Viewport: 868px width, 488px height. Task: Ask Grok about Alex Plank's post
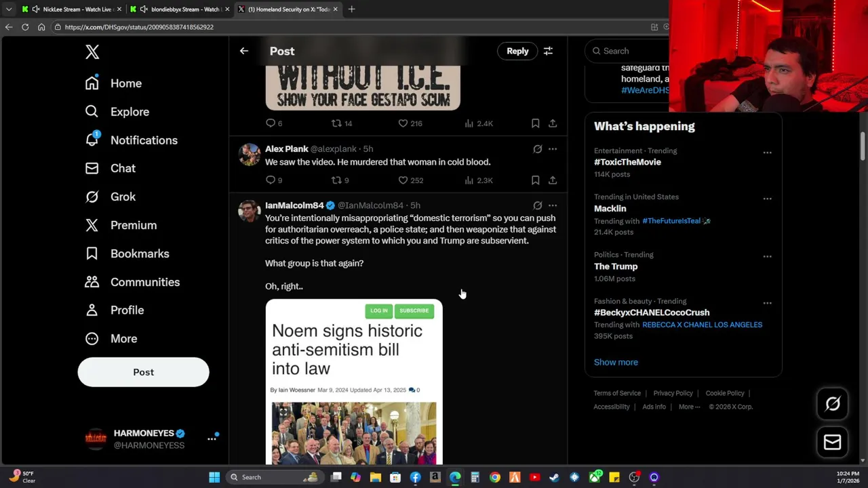click(x=538, y=149)
